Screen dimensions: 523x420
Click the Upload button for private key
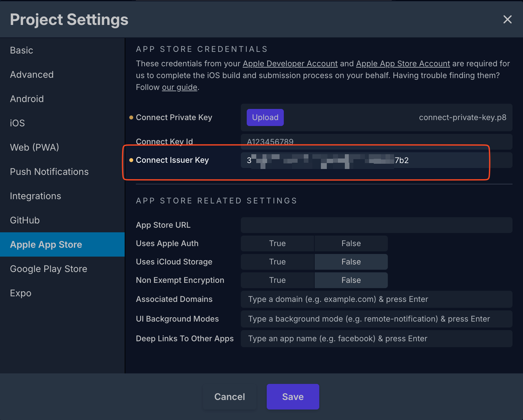[x=265, y=117]
